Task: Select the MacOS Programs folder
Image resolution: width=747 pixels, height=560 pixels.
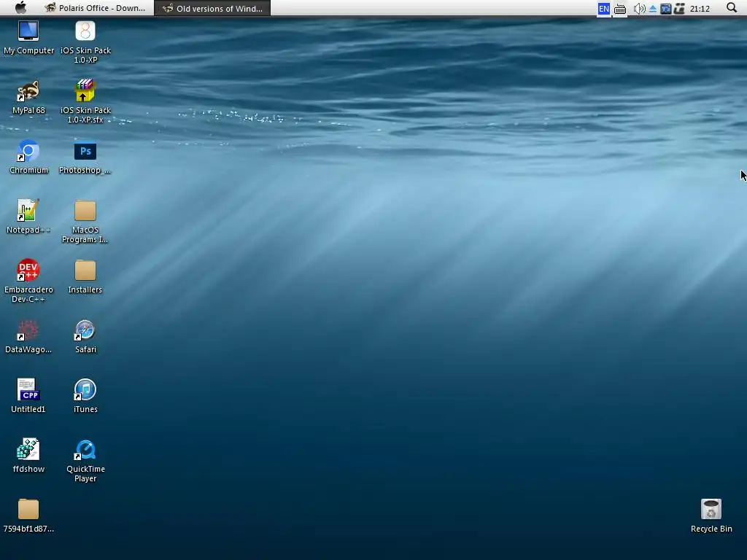Action: click(x=85, y=222)
